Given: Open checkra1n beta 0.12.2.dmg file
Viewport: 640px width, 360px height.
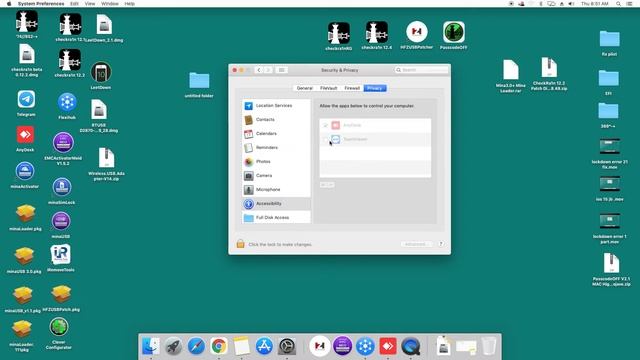Looking at the screenshot, I should (27, 55).
